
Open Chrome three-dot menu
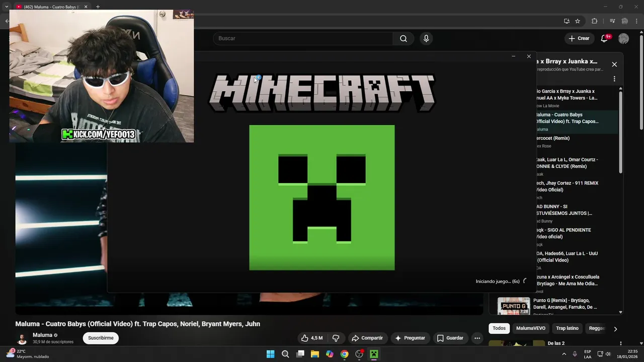636,21
